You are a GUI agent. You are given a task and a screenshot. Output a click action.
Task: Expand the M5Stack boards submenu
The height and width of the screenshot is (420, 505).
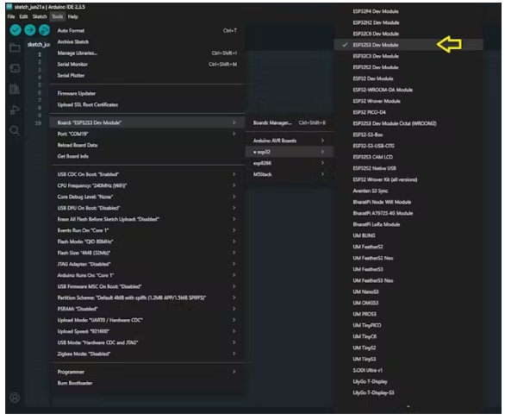click(x=290, y=174)
